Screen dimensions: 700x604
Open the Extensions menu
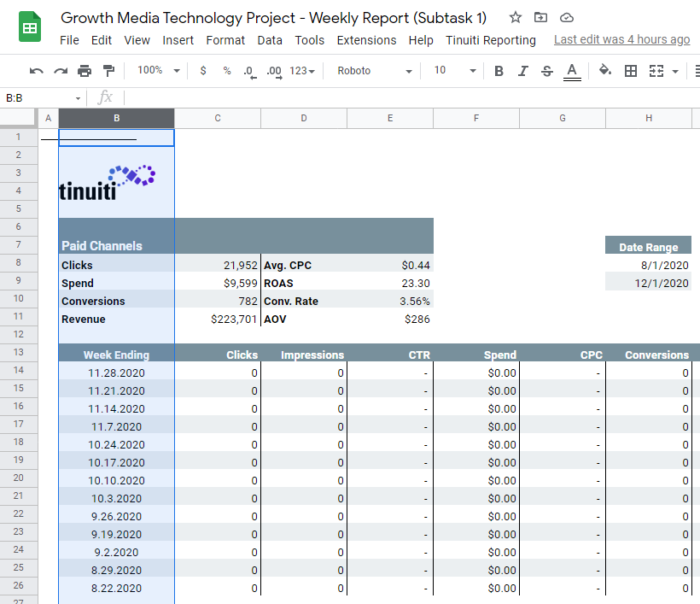(366, 40)
